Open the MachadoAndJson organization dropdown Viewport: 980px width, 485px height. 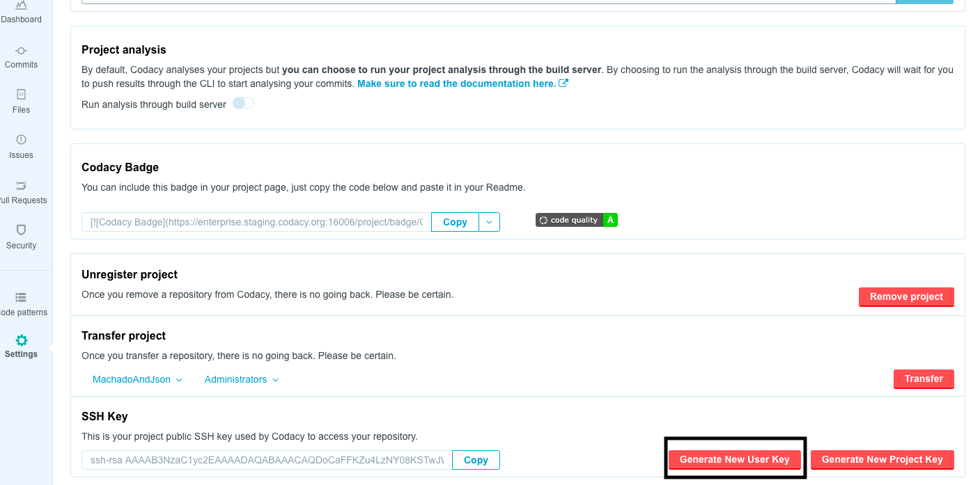[x=137, y=380]
